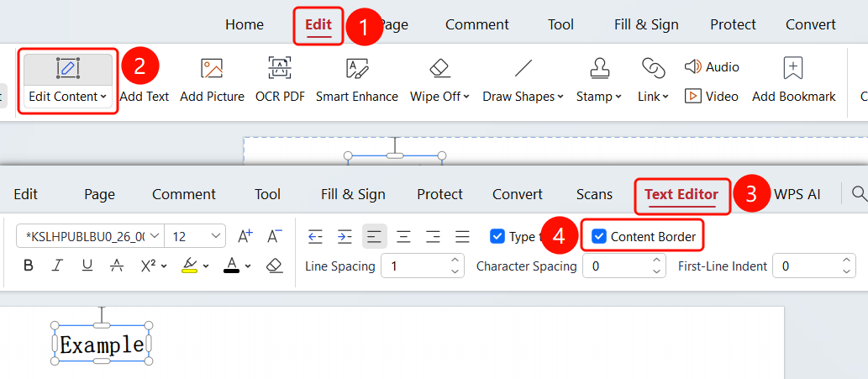The width and height of the screenshot is (868, 379).
Task: Click the Add Picture tool
Action: (x=212, y=82)
